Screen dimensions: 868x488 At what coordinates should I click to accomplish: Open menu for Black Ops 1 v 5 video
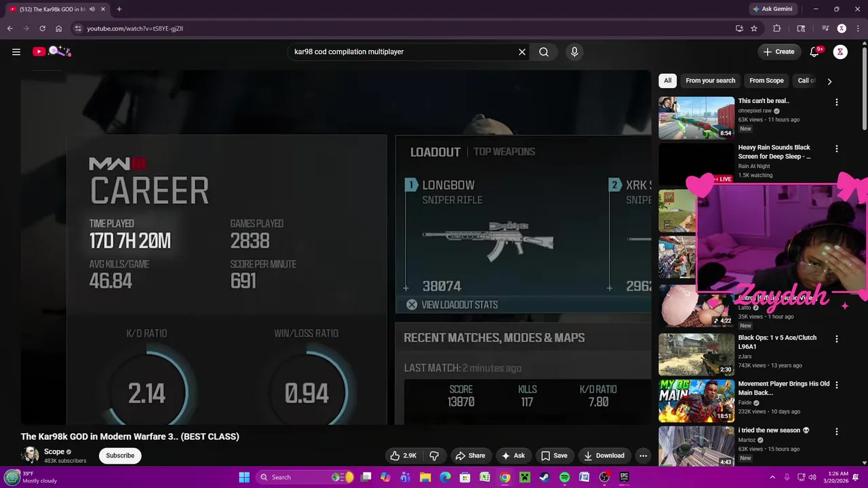pos(836,339)
